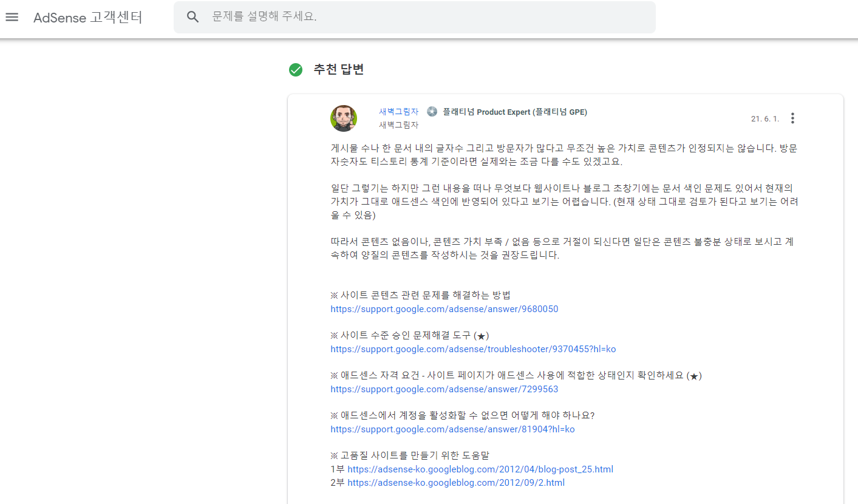The width and height of the screenshot is (858, 504).
Task: Click 플래티넘 Product Expert label text
Action: point(515,112)
